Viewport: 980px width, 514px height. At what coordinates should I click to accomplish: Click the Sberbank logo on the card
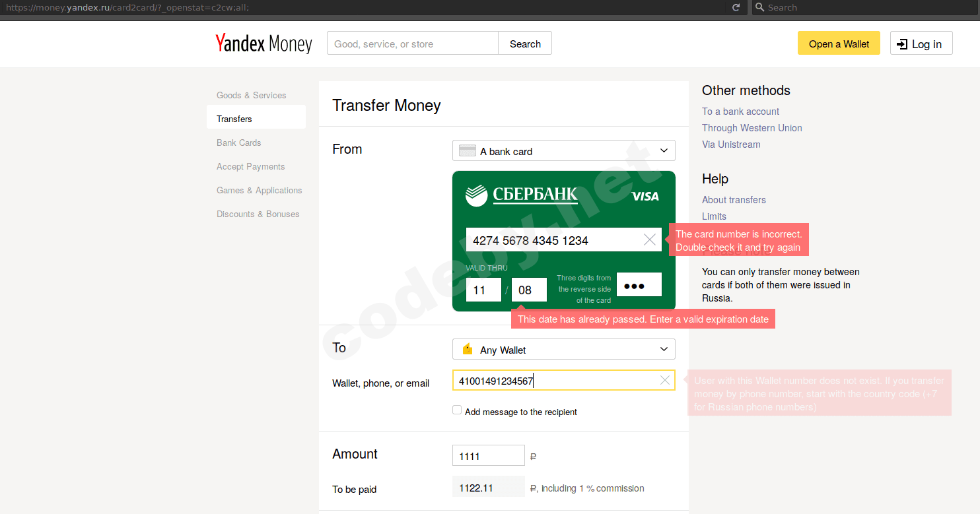(522, 195)
